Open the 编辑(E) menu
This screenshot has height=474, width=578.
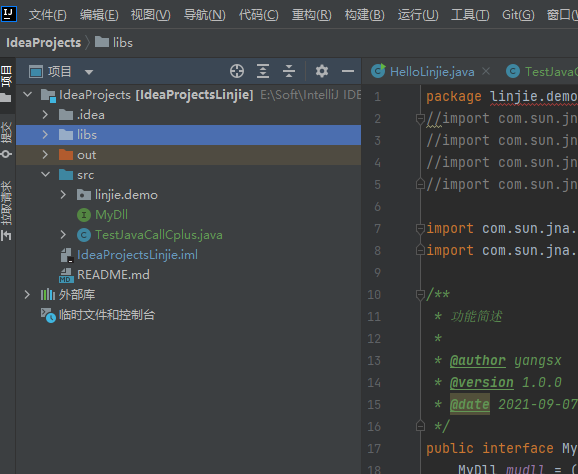(99, 15)
